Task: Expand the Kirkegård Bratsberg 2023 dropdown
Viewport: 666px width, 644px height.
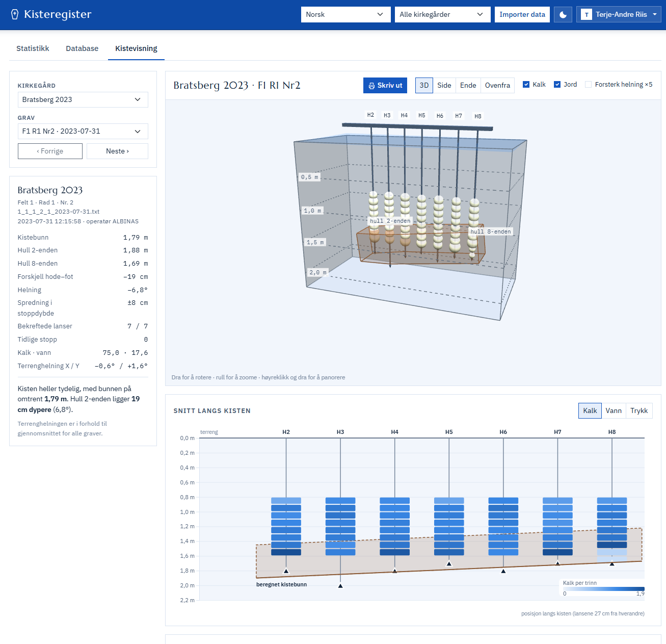Action: tap(83, 99)
